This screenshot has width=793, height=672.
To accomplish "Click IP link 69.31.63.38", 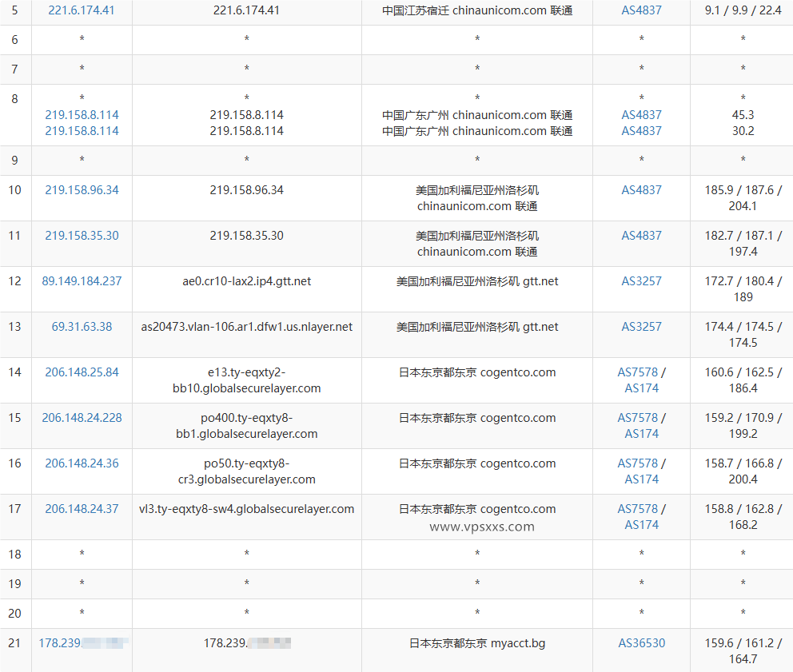I will click(81, 326).
